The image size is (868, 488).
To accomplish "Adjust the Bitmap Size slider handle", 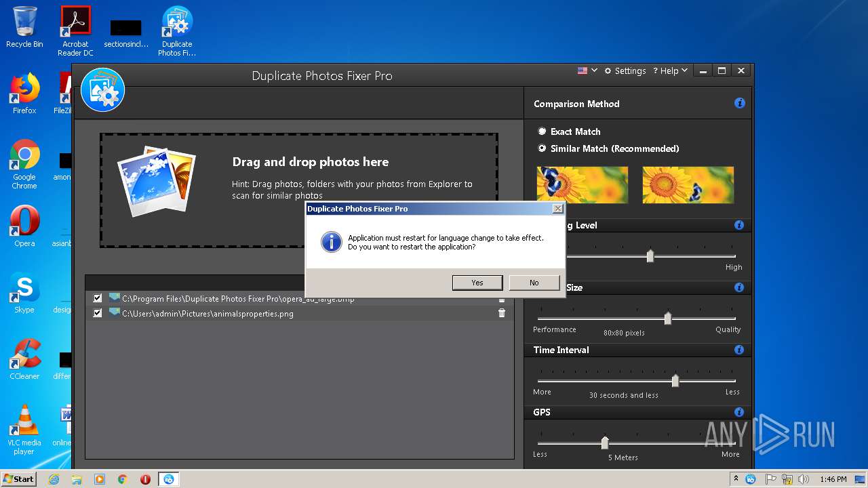I will pos(668,318).
